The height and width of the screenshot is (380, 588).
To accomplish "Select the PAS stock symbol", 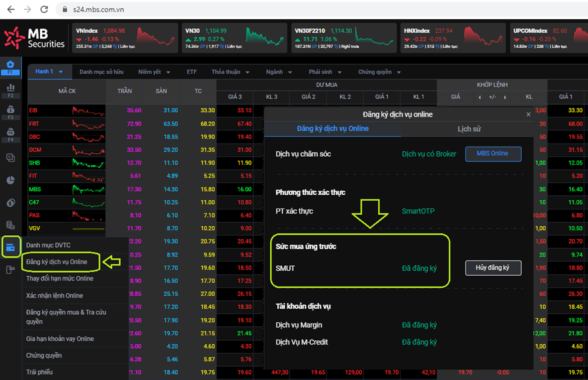I will click(x=34, y=215).
